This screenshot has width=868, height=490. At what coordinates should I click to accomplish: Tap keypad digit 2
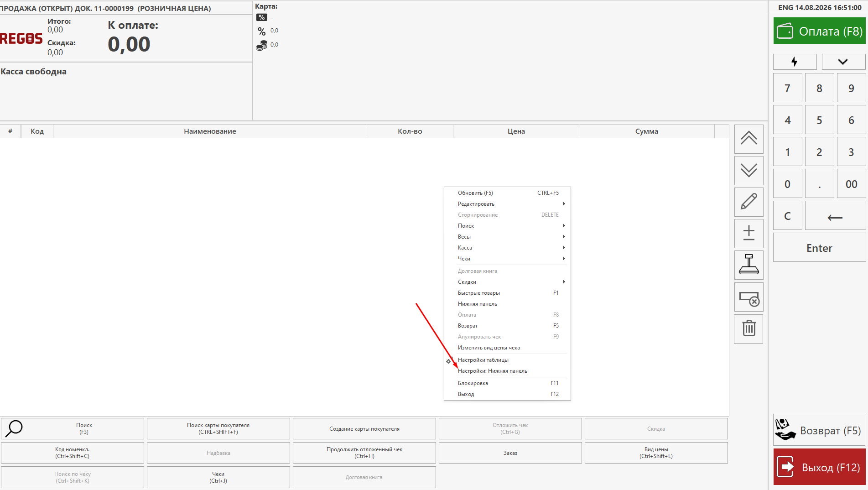click(819, 152)
